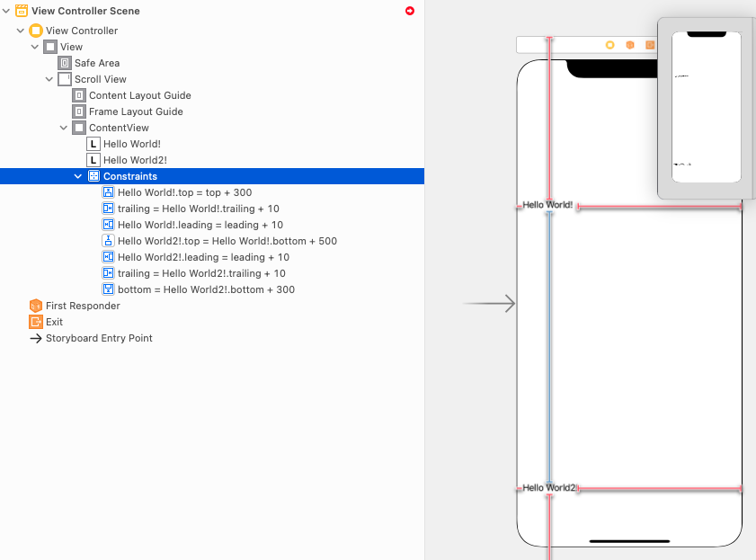The height and width of the screenshot is (560, 756).
Task: Click the minimap preview thumbnail
Action: (707, 107)
